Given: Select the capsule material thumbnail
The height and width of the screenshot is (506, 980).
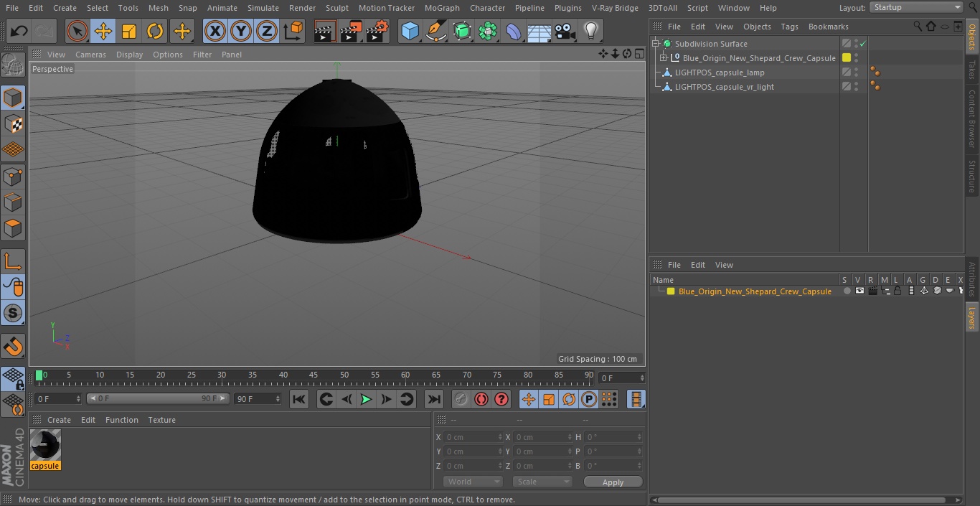Looking at the screenshot, I should [x=45, y=445].
